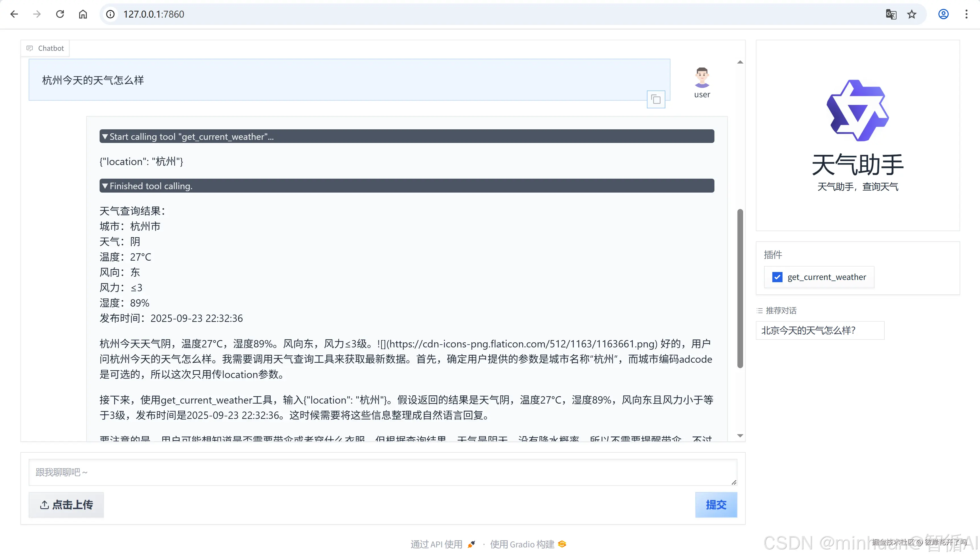
Task: Open the browser home page
Action: (83, 14)
